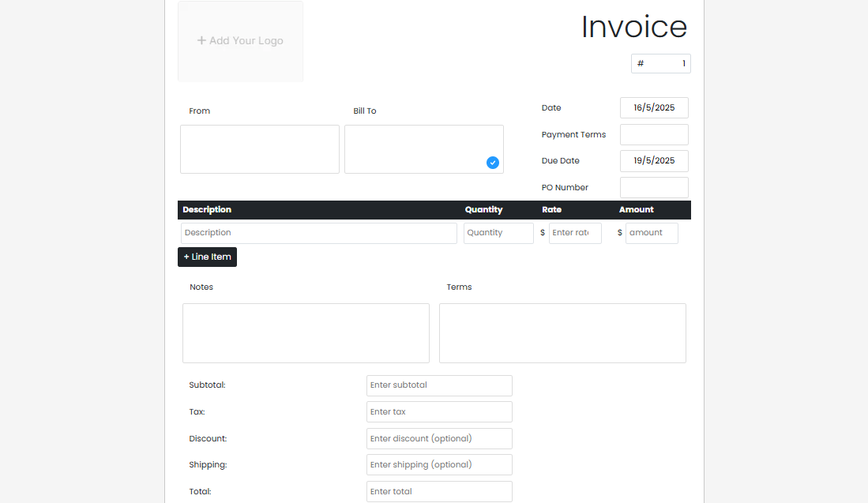Click the blue checkmark icon in Bill To

[x=493, y=163]
